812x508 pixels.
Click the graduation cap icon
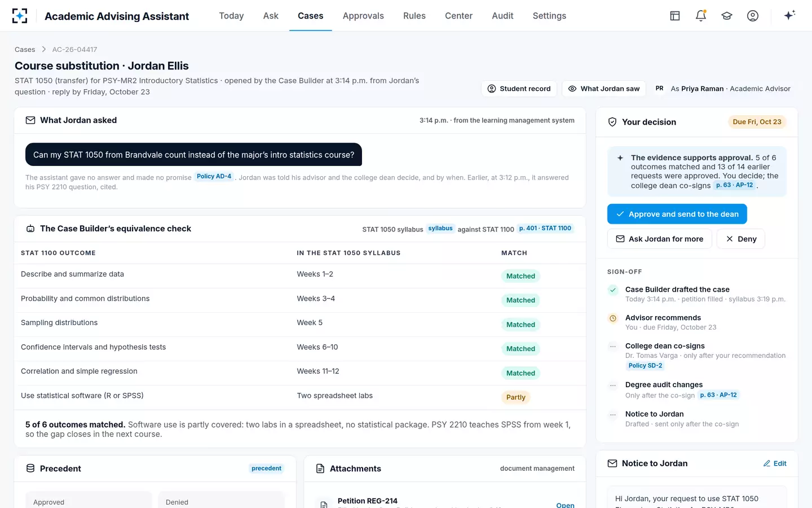[727, 16]
